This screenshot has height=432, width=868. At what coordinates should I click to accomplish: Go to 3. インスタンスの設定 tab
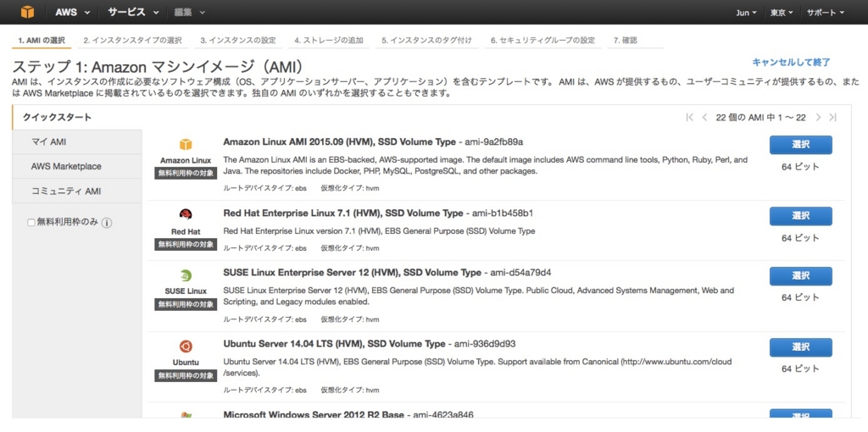click(238, 41)
